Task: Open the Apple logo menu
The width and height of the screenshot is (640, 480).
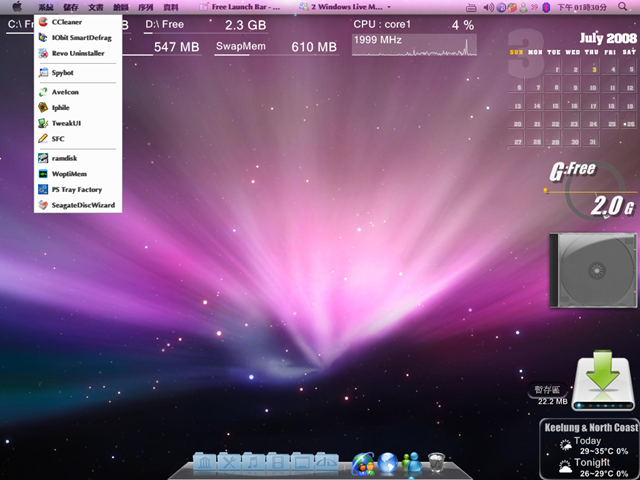Action: tap(17, 7)
